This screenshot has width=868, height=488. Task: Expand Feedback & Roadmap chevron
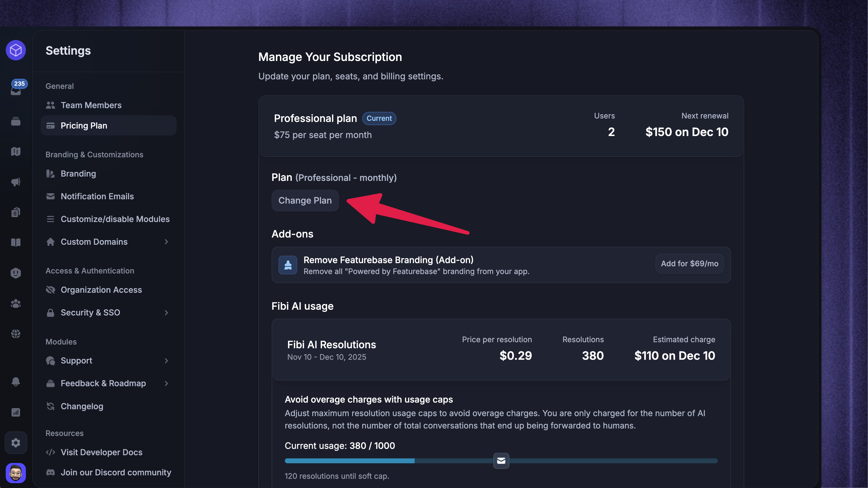pos(166,383)
